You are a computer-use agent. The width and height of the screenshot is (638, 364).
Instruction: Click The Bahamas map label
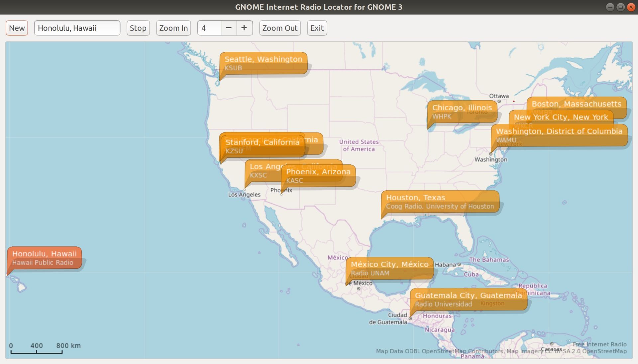(x=489, y=259)
